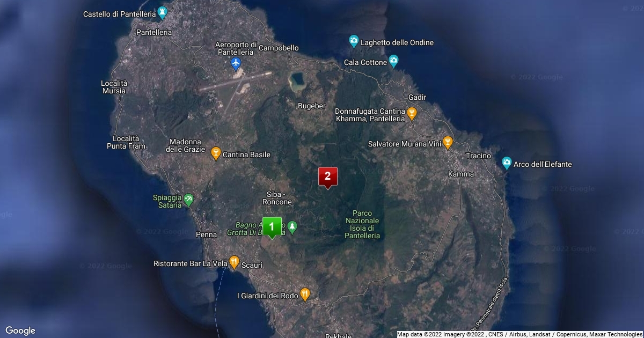Open the Arco dell'Elefante photo pin

click(506, 163)
